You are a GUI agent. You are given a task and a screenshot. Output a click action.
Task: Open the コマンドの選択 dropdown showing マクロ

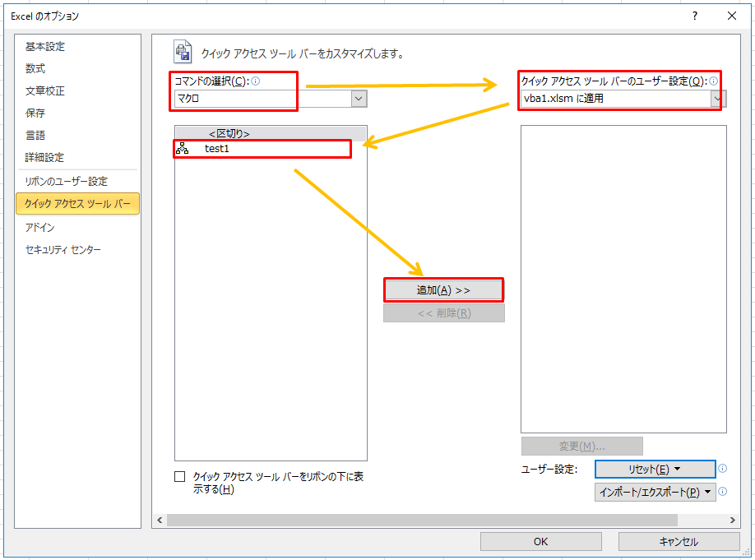pos(271,99)
